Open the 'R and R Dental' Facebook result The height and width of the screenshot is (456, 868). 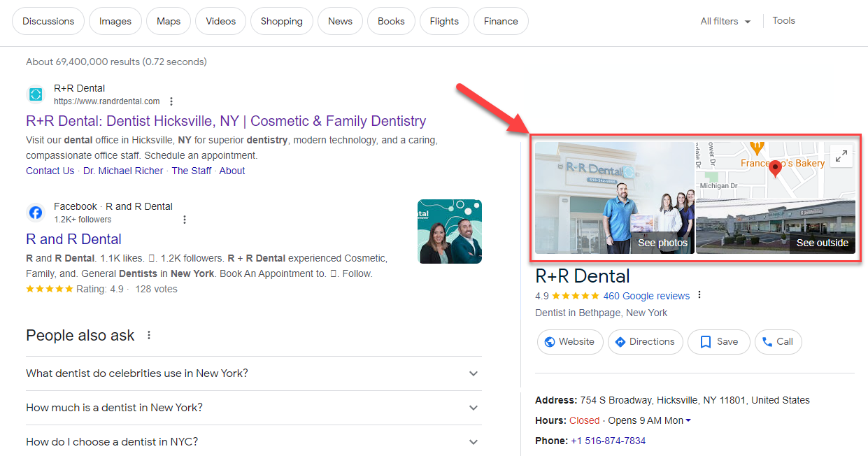(x=73, y=239)
